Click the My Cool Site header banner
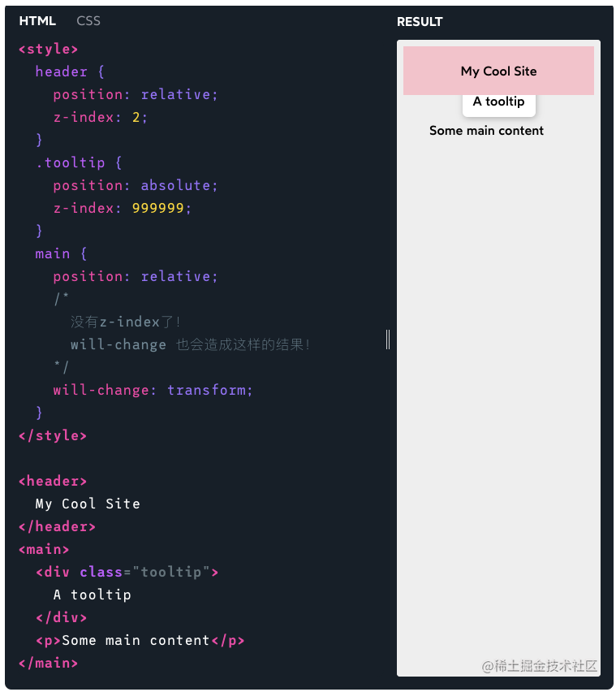This screenshot has width=616, height=692. [x=498, y=71]
